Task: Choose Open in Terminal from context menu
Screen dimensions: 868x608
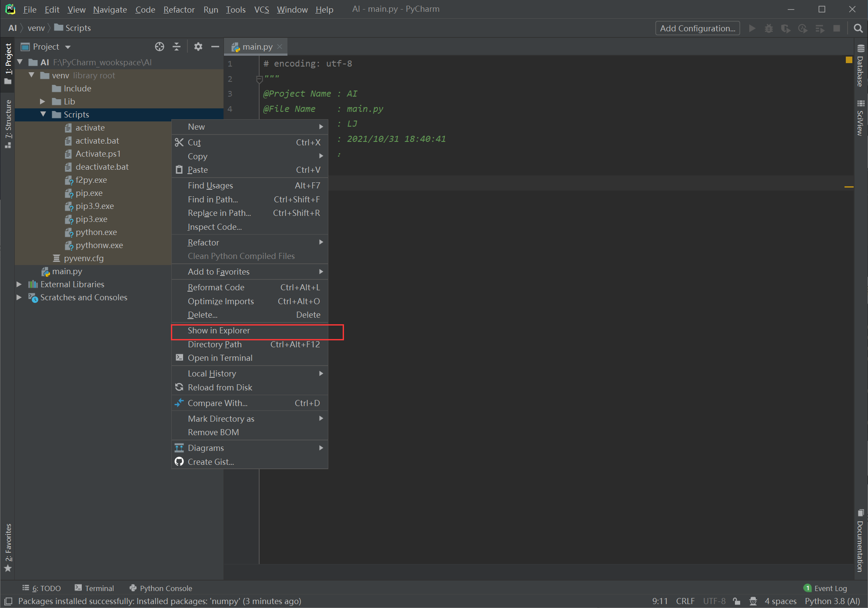Action: click(220, 358)
